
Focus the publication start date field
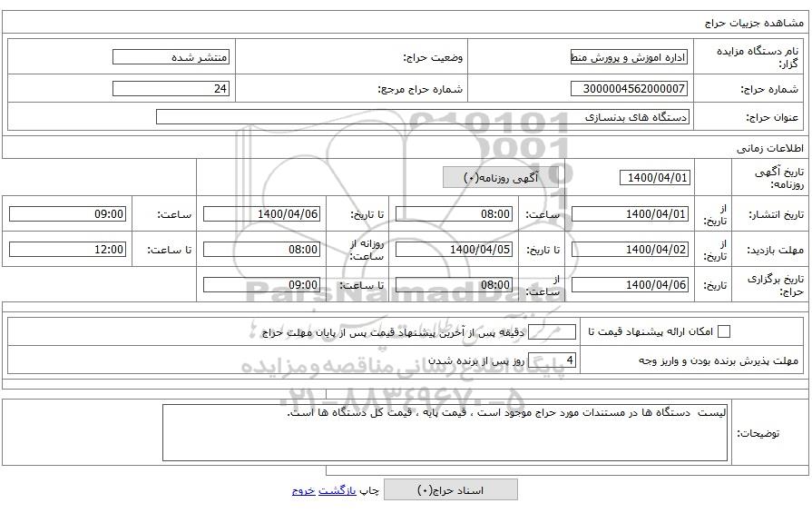[630, 213]
